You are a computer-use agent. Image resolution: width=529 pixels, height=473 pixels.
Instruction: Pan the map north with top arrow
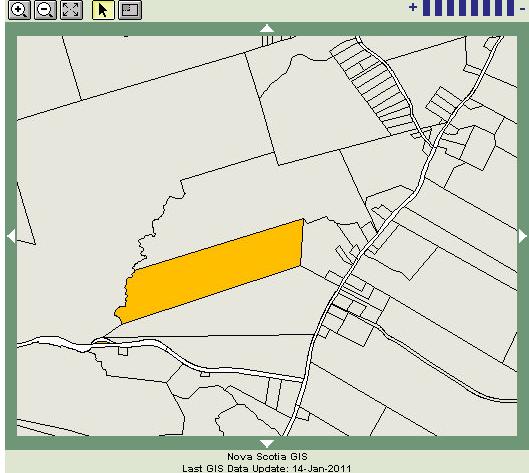pyautogui.click(x=267, y=28)
